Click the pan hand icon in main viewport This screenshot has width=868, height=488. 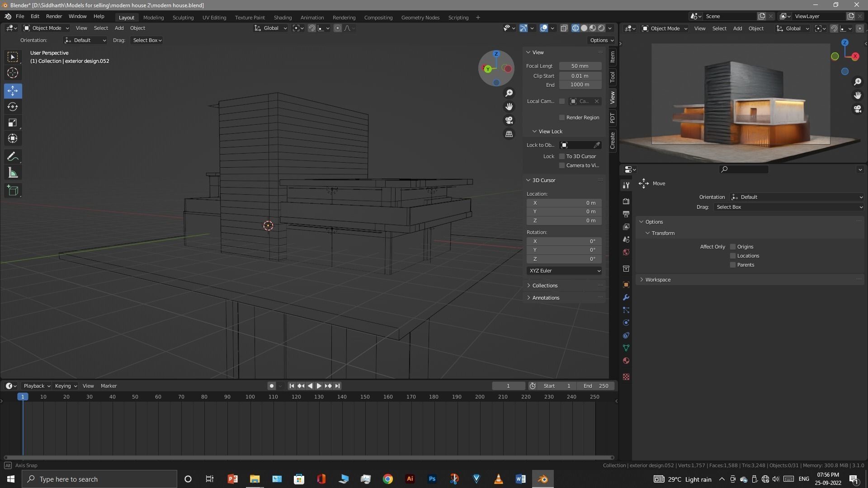pyautogui.click(x=509, y=107)
